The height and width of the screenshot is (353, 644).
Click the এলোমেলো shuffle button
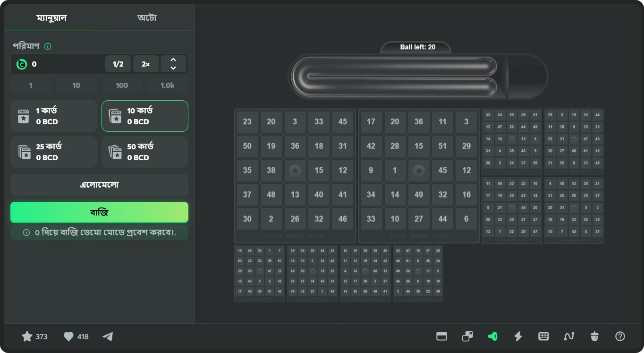(x=99, y=185)
